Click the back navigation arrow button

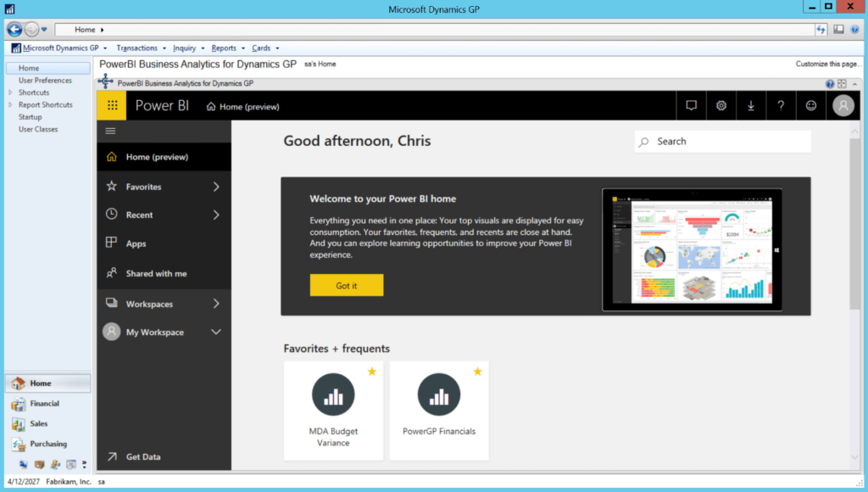coord(15,30)
